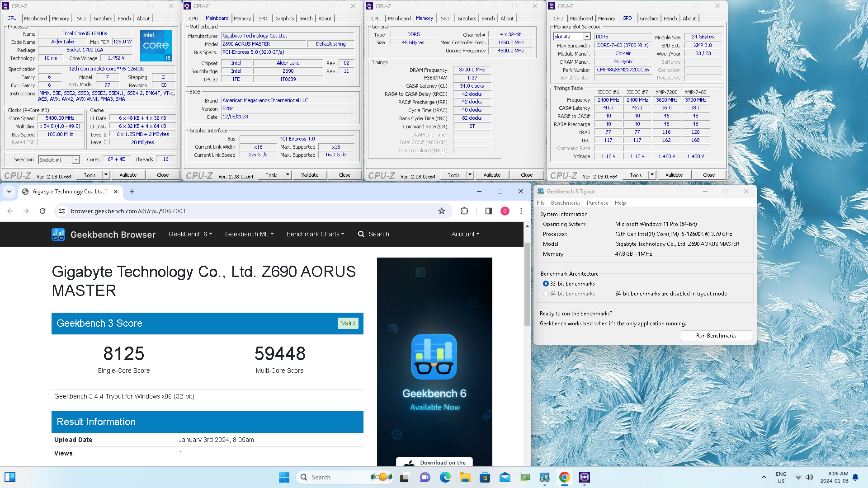Click Chrome page vertical scrollbar thumb
This screenshot has height=488, width=868.
[x=527, y=284]
